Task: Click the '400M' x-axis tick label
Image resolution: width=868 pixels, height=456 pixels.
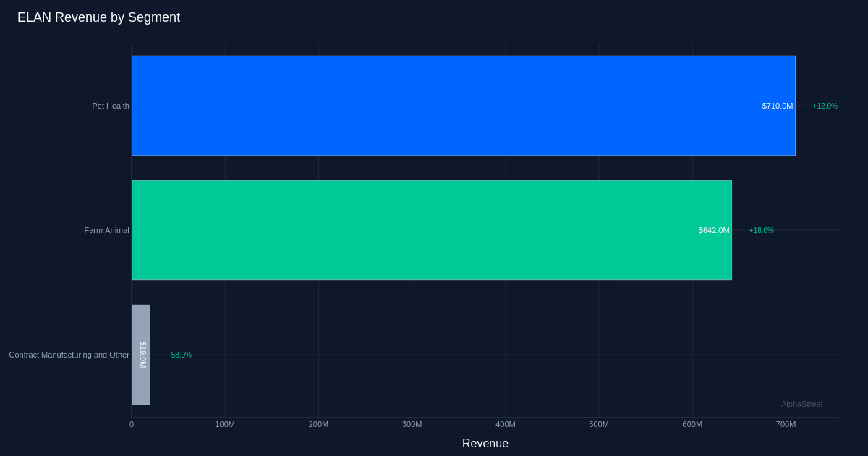Action: (506, 424)
